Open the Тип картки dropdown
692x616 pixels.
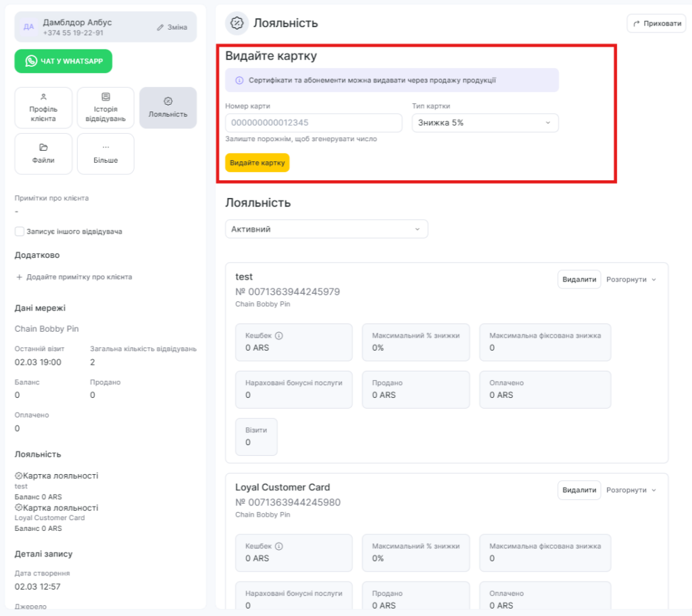tap(485, 123)
